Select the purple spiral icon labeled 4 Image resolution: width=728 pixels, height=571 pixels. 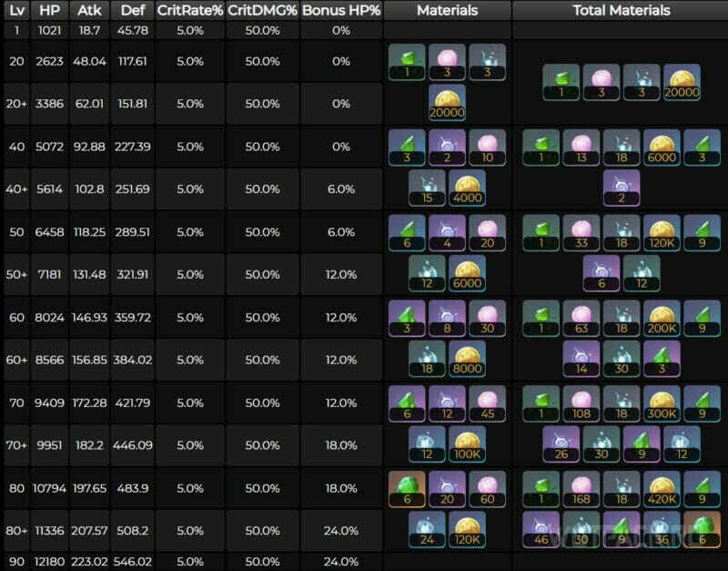tap(447, 232)
